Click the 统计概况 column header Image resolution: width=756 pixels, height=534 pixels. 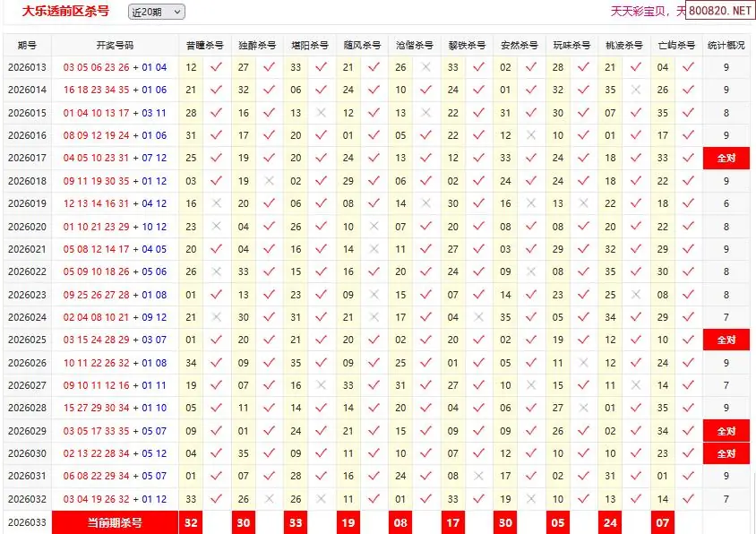point(726,45)
